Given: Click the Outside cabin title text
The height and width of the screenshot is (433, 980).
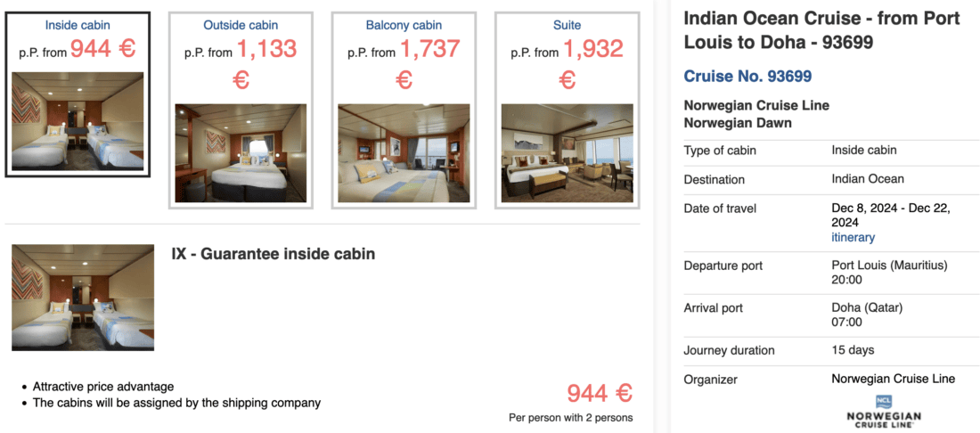Looking at the screenshot, I should click(x=241, y=25).
